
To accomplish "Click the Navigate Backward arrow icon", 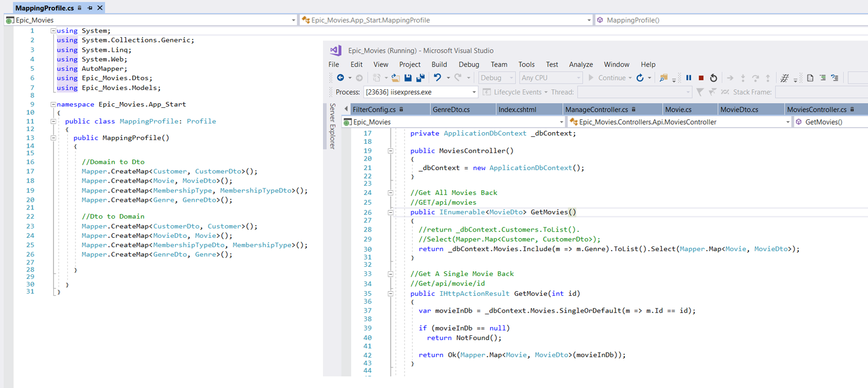I will pos(340,78).
